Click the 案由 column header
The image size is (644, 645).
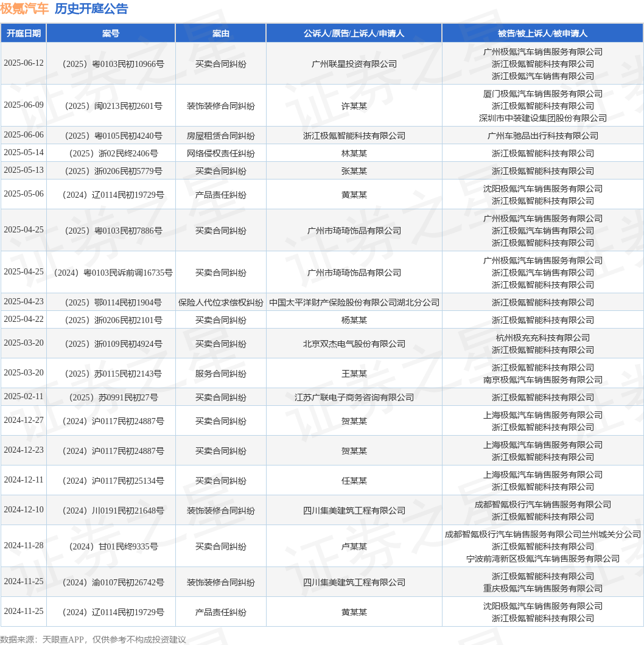coord(220,33)
